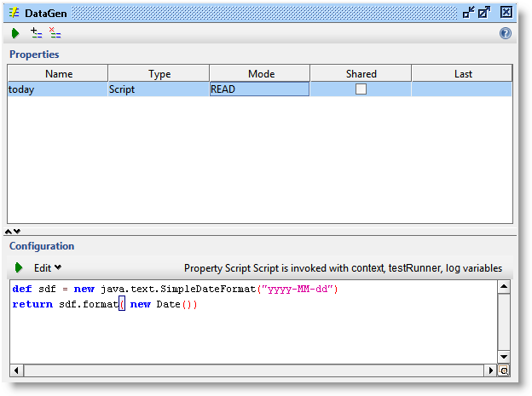Click the Last column header
This screenshot has height=396, width=532.
(462, 73)
